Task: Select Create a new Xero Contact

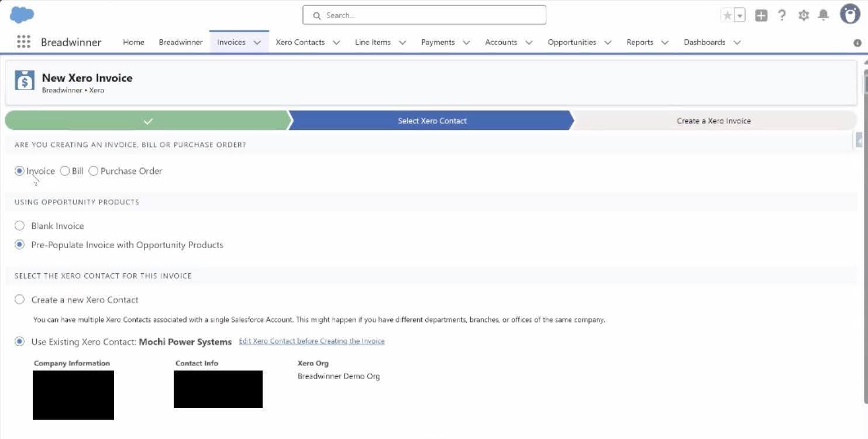Action: [20, 300]
